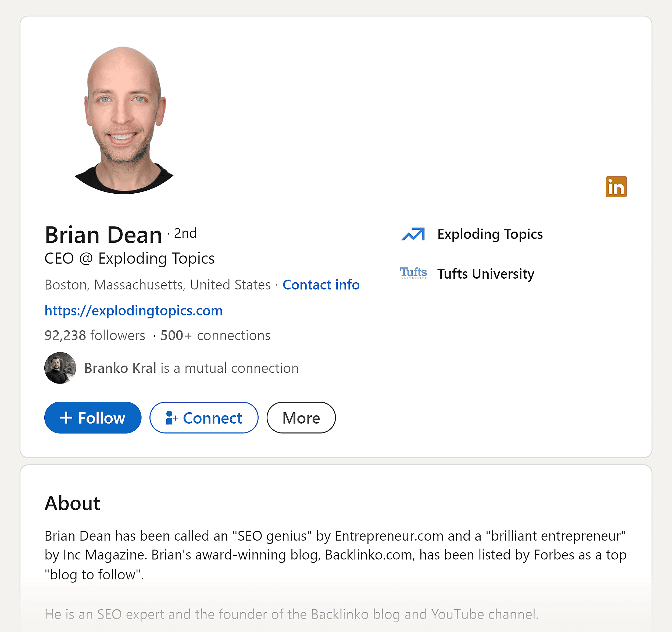Click the add-person icon on Connect button
Image resolution: width=672 pixels, height=632 pixels.
pyautogui.click(x=172, y=418)
